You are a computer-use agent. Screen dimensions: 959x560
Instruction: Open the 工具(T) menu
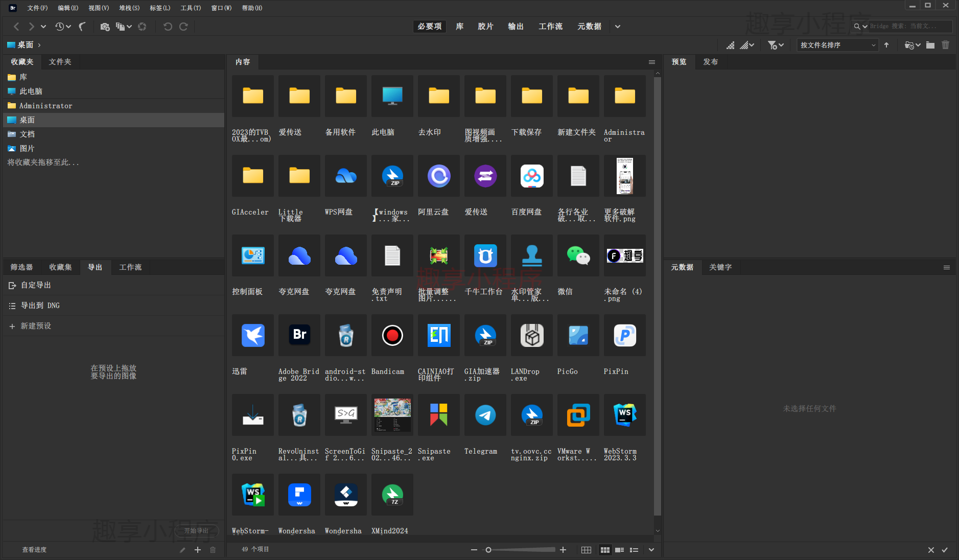click(x=191, y=8)
